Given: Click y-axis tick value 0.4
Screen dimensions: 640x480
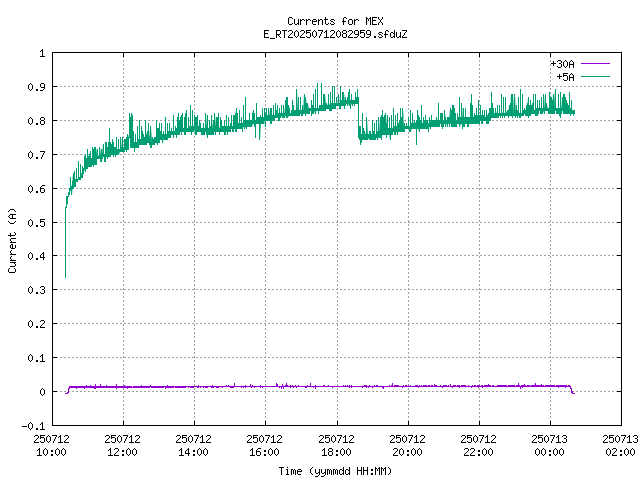Looking at the screenshot, I should (36, 256).
